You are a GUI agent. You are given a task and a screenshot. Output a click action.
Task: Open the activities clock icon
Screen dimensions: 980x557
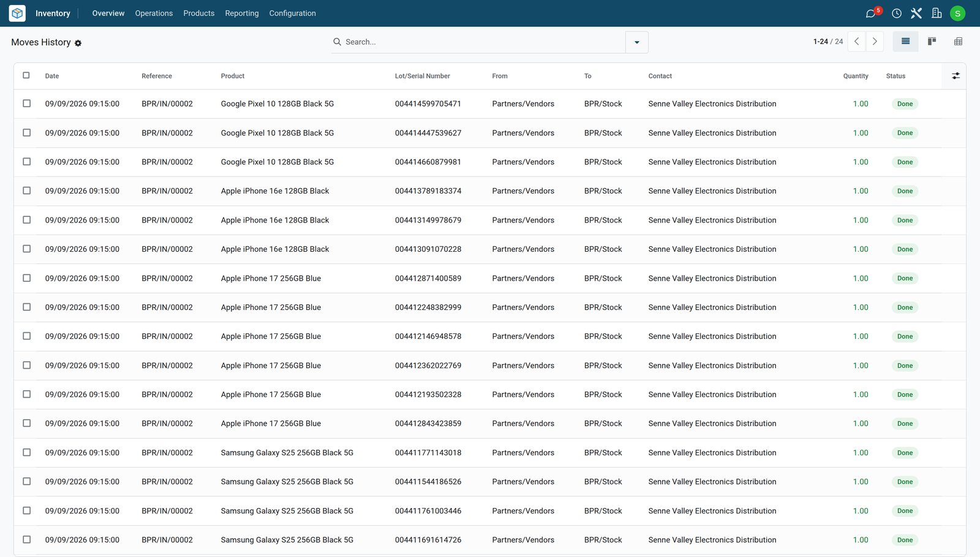point(897,13)
